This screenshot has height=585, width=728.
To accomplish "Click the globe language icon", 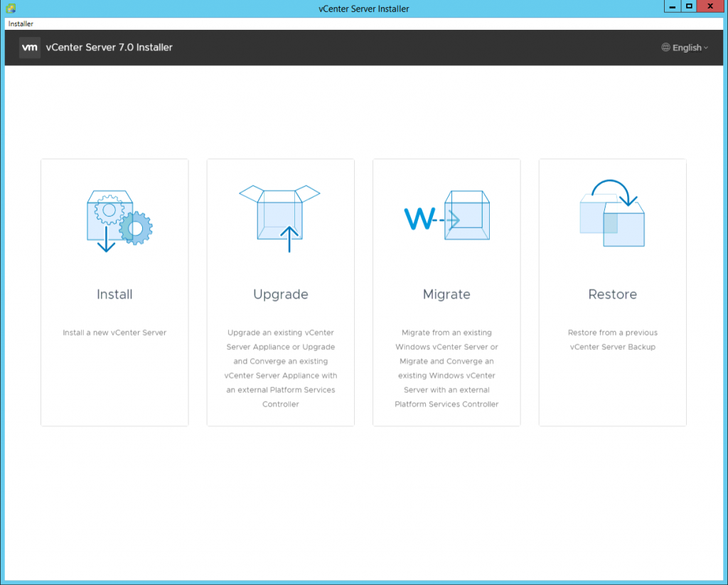I will click(665, 48).
